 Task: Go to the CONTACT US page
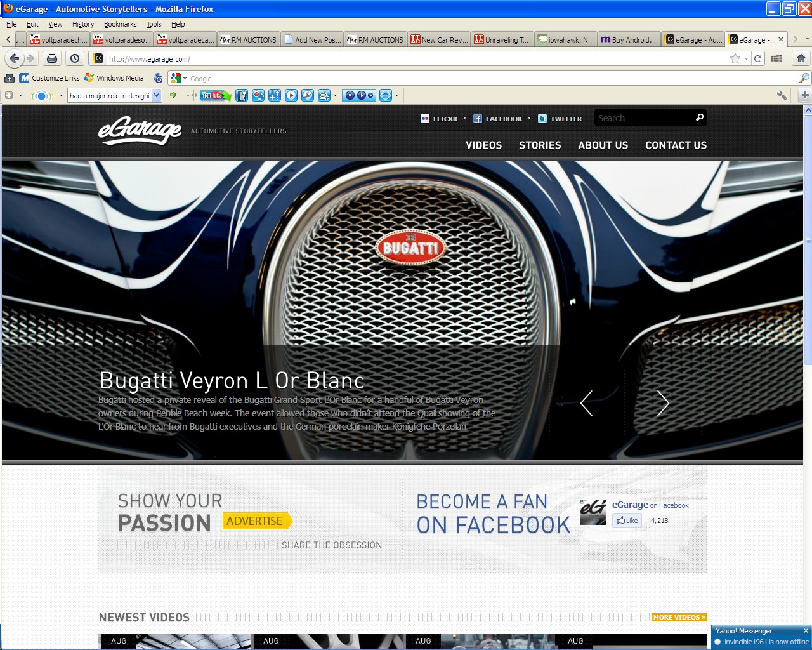point(676,145)
